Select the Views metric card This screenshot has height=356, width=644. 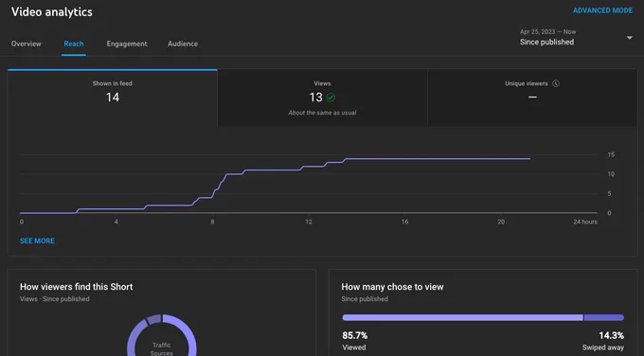point(322,98)
